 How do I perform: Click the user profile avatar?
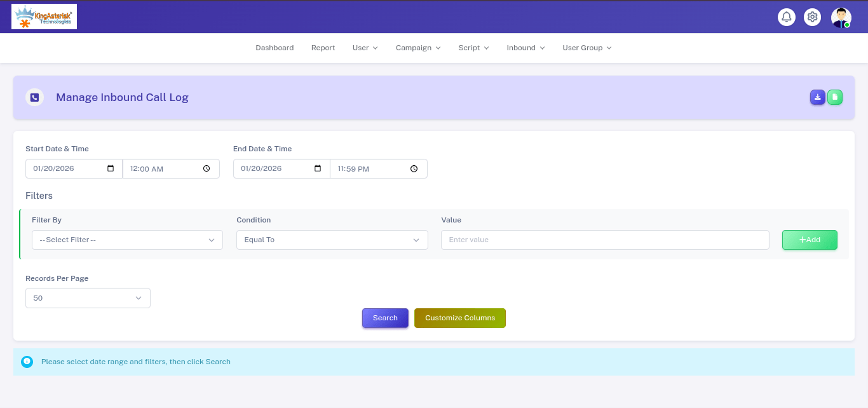841,17
